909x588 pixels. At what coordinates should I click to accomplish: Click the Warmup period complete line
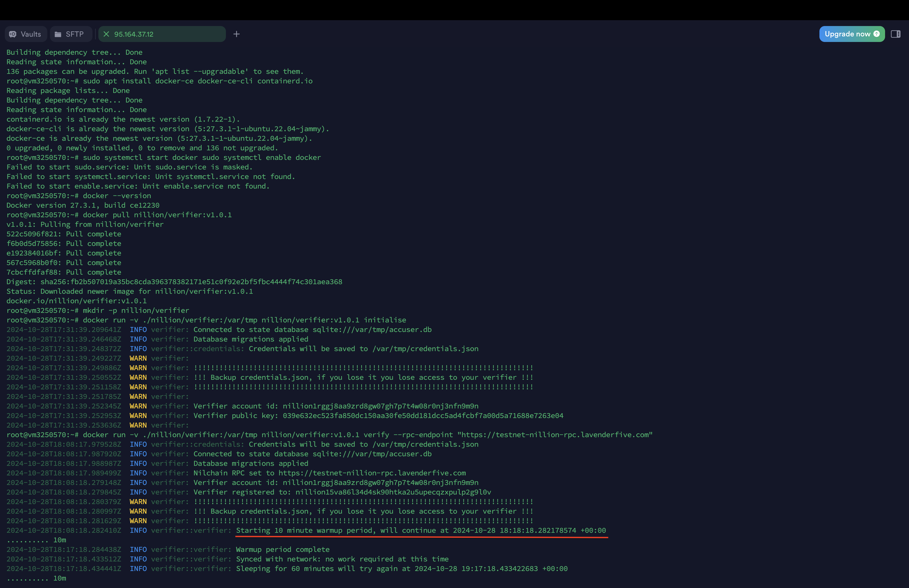click(x=168, y=549)
